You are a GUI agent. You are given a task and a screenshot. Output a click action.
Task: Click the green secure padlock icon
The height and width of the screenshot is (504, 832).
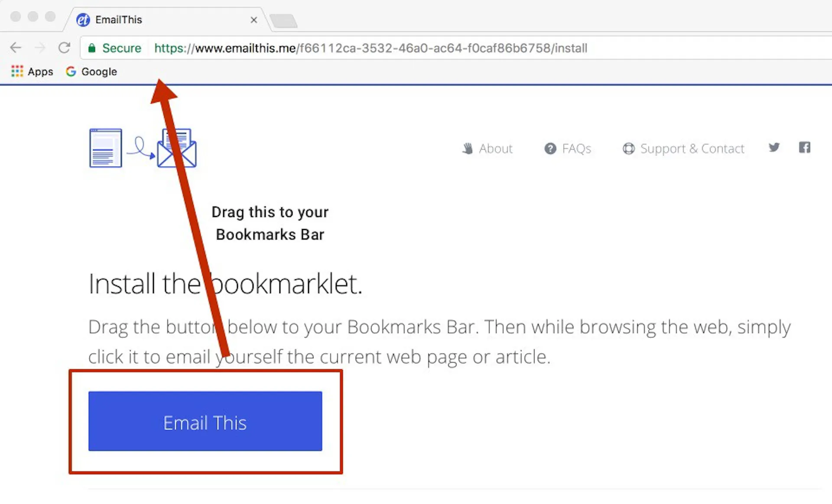[92, 48]
